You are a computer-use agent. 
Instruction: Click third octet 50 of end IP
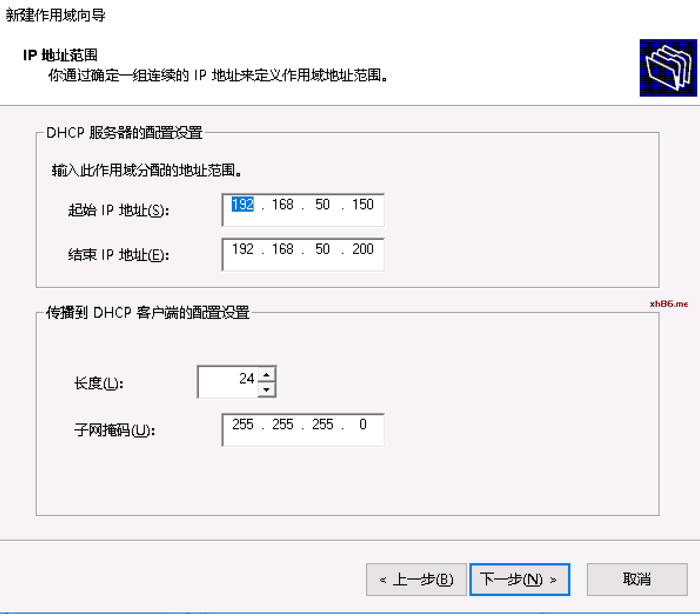pyautogui.click(x=323, y=249)
